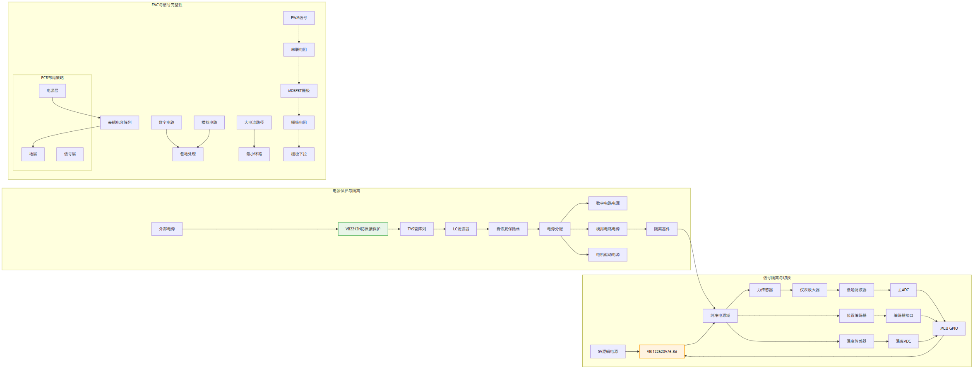Select the '温度ADC' node
This screenshot has width=980, height=372.
click(x=903, y=341)
